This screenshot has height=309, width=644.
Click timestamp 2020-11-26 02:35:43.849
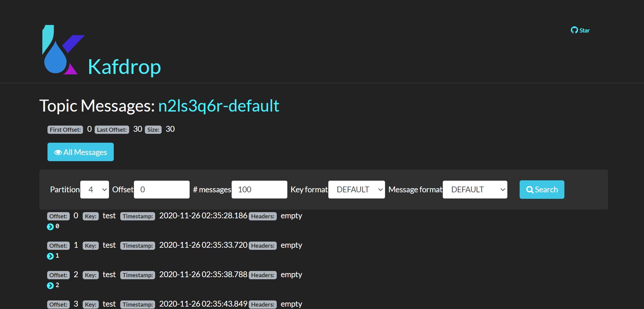203,304
